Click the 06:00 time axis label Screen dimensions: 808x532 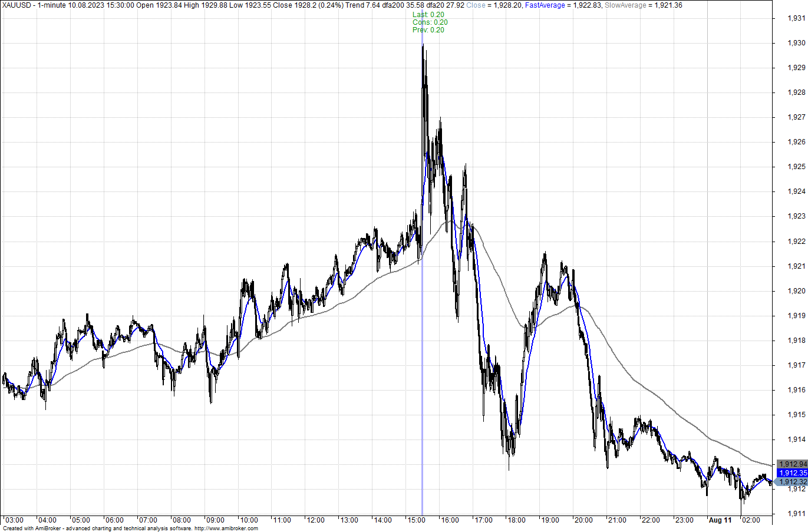click(114, 520)
